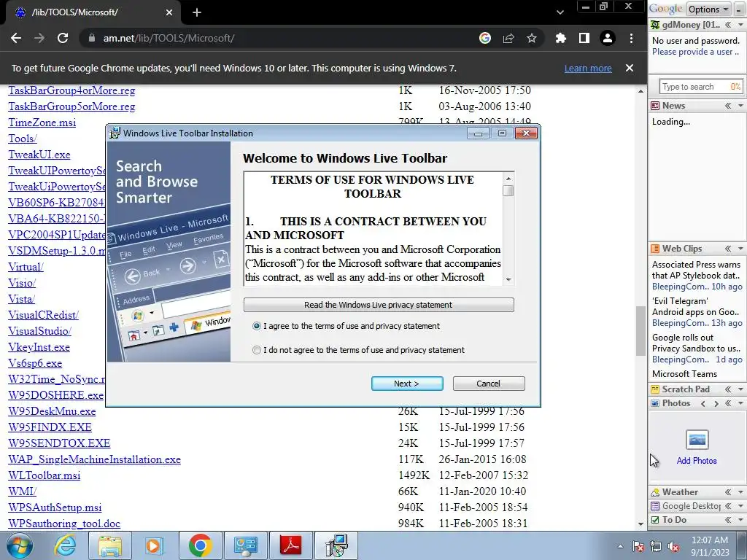Viewport: 747px width, 560px height.
Task: Share this page via address bar icon
Action: (x=508, y=38)
